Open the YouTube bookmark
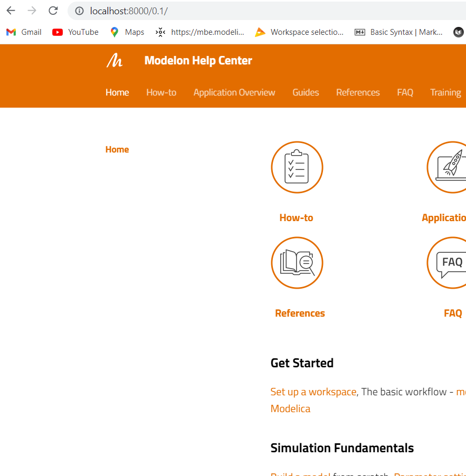 click(75, 32)
